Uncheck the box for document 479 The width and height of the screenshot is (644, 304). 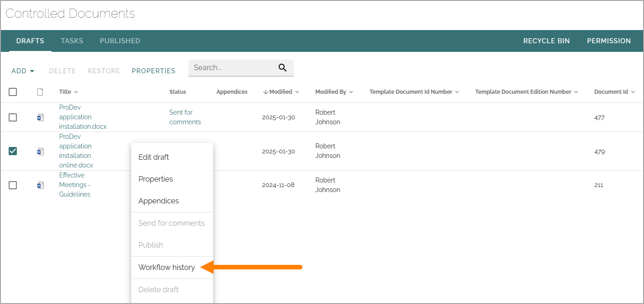13,151
